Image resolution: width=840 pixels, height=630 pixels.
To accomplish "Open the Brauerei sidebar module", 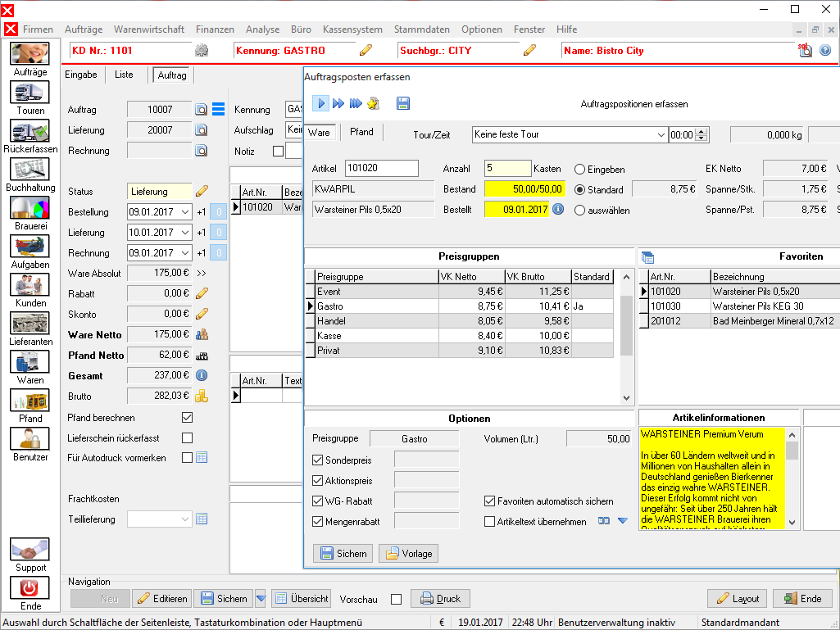I will 30,208.
